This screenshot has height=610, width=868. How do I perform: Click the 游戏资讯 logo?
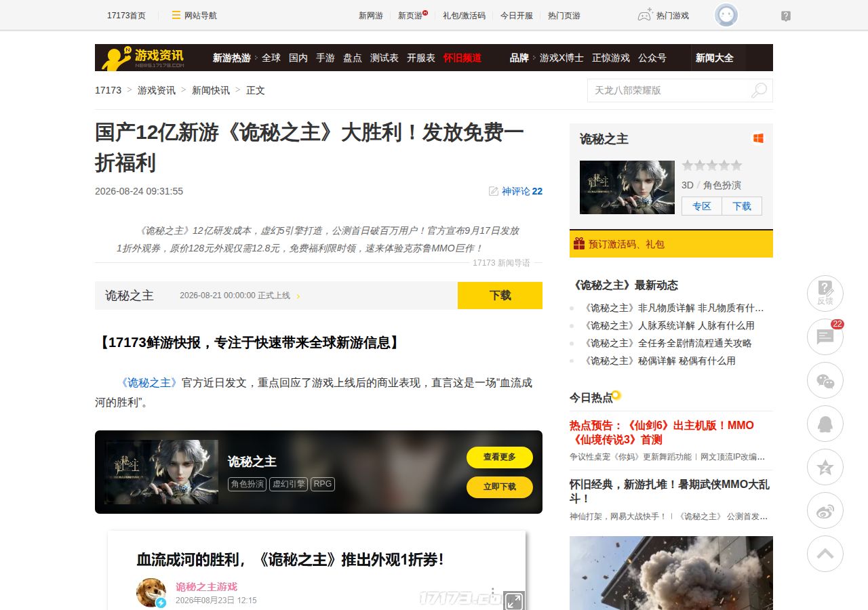[x=143, y=58]
